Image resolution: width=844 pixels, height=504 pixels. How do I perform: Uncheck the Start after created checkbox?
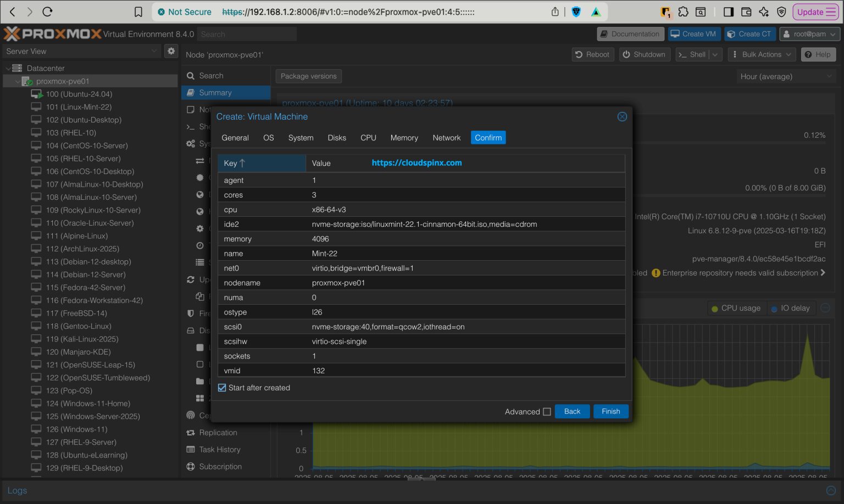click(x=222, y=388)
